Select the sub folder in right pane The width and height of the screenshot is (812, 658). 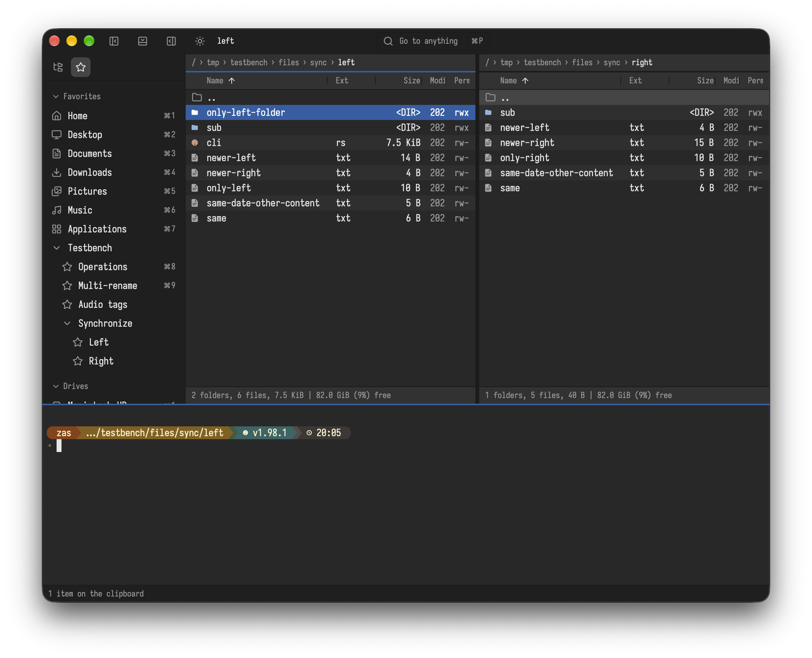click(624, 112)
